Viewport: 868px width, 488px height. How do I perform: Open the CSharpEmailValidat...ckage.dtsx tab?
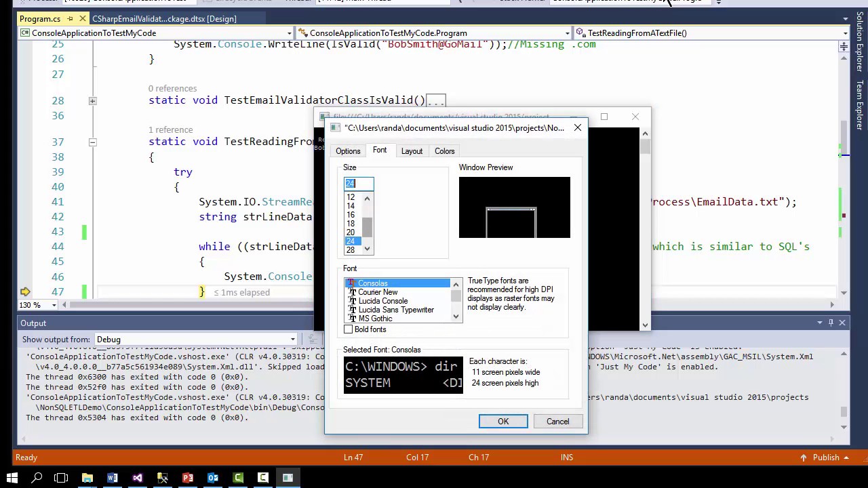tap(164, 19)
